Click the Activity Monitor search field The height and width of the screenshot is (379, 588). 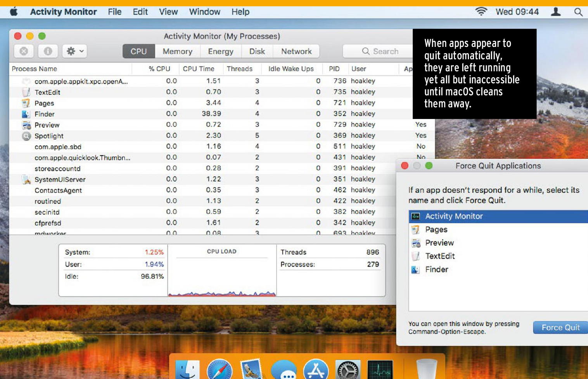coord(378,51)
